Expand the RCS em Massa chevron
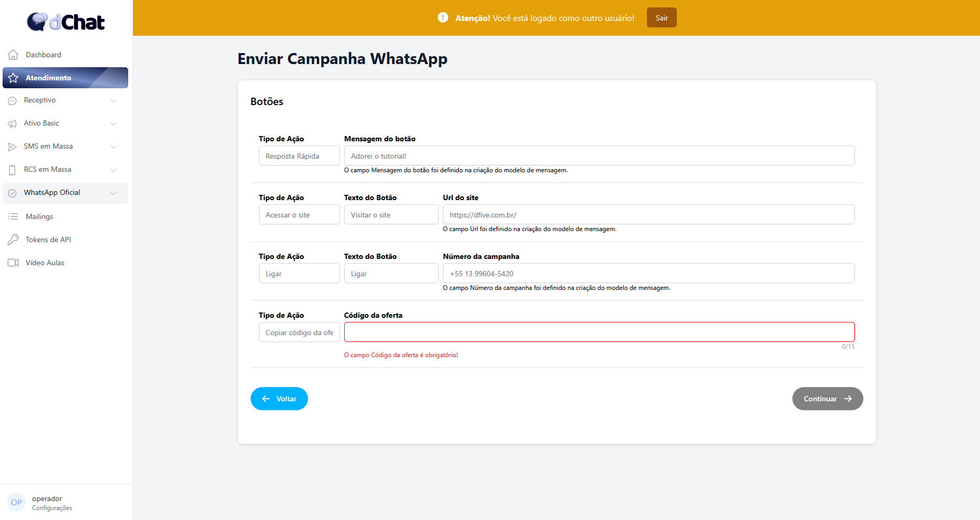The image size is (980, 520). (114, 170)
